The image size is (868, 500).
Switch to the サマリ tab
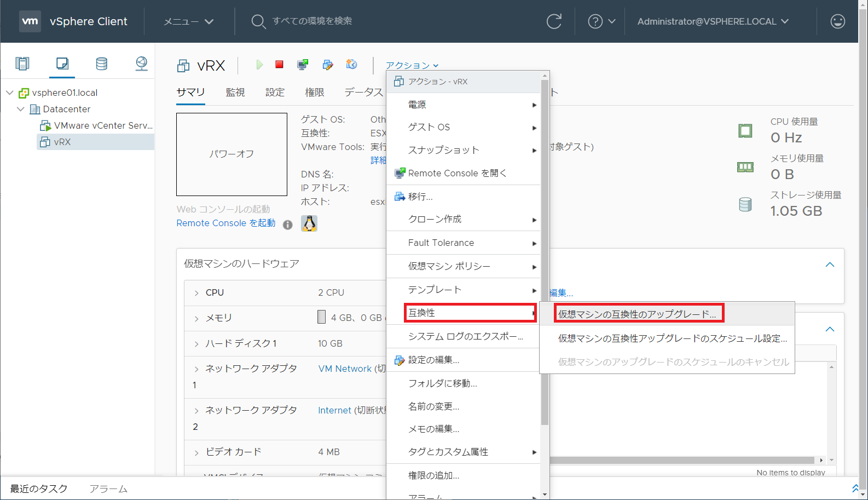190,92
